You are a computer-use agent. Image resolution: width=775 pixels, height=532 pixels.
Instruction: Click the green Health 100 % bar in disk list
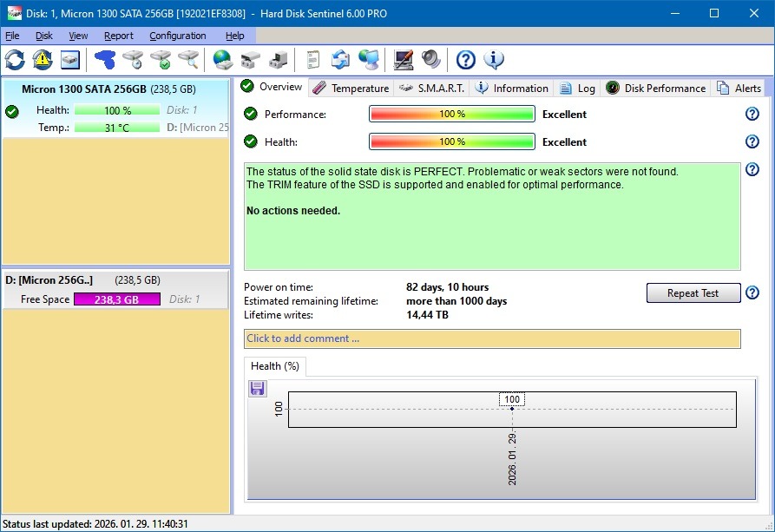[117, 110]
